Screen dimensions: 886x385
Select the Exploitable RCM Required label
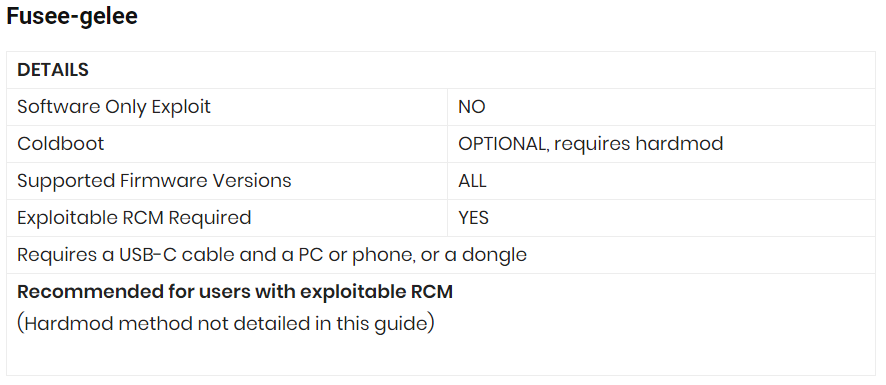click(134, 218)
